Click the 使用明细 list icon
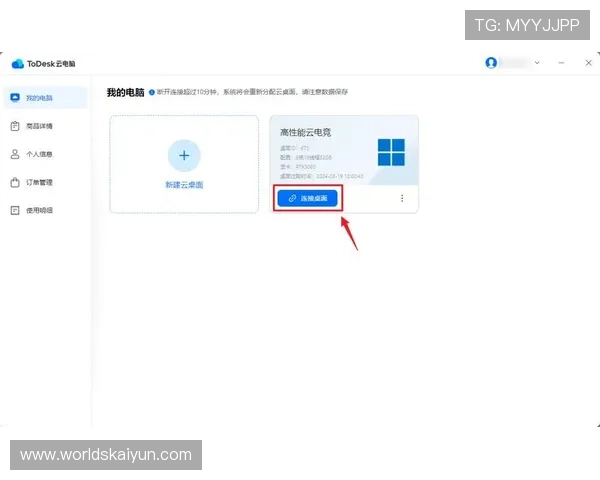The width and height of the screenshot is (600, 480). (14, 210)
